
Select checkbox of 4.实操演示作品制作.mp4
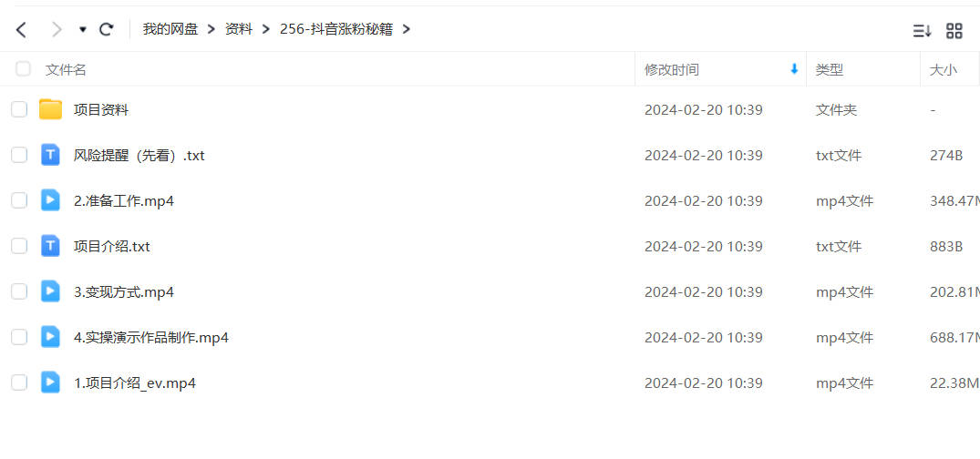pos(19,337)
